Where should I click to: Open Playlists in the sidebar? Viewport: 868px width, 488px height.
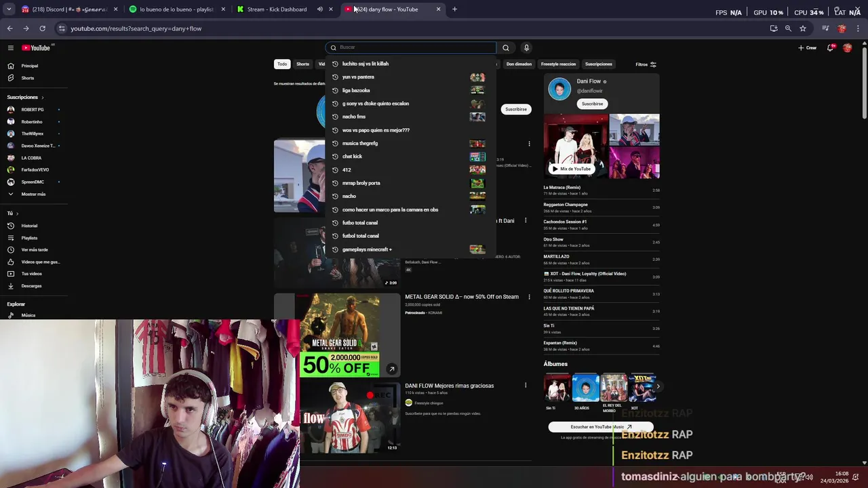[29, 238]
